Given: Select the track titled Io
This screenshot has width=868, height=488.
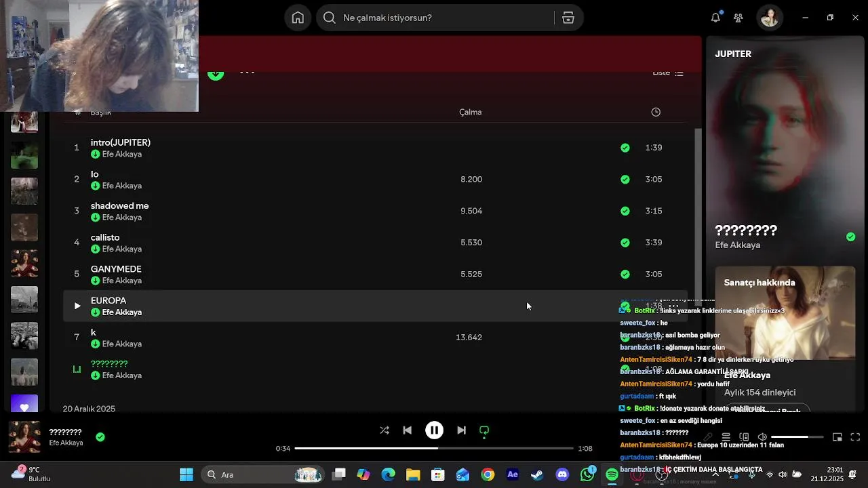Looking at the screenshot, I should [95, 174].
